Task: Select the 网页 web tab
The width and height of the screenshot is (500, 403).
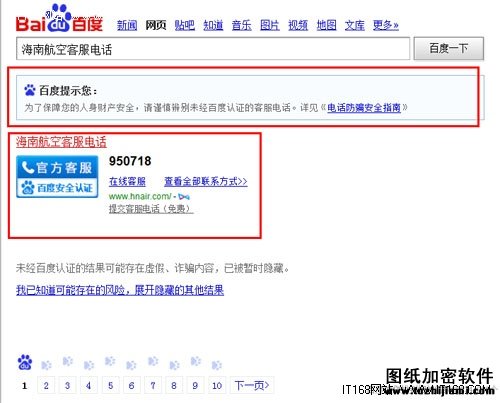Action: (x=156, y=25)
